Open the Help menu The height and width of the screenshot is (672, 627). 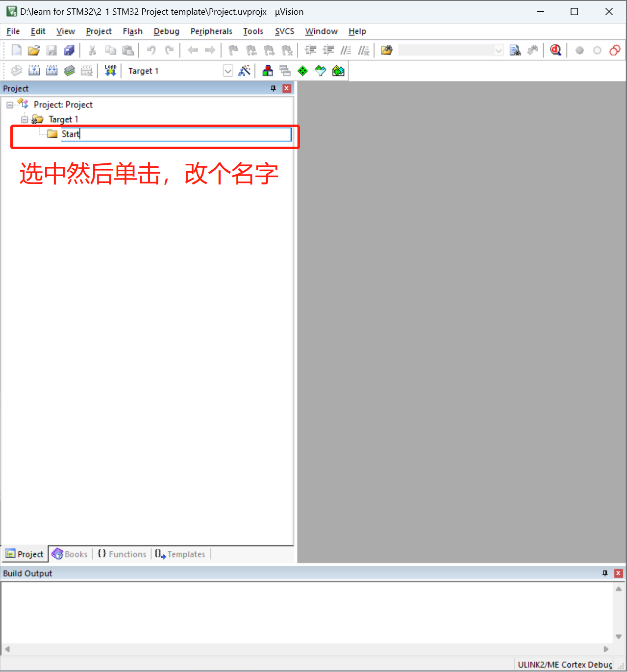click(x=357, y=31)
